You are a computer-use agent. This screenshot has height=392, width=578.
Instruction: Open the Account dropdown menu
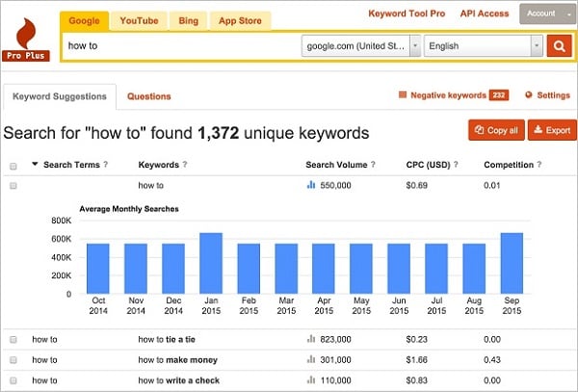(547, 14)
